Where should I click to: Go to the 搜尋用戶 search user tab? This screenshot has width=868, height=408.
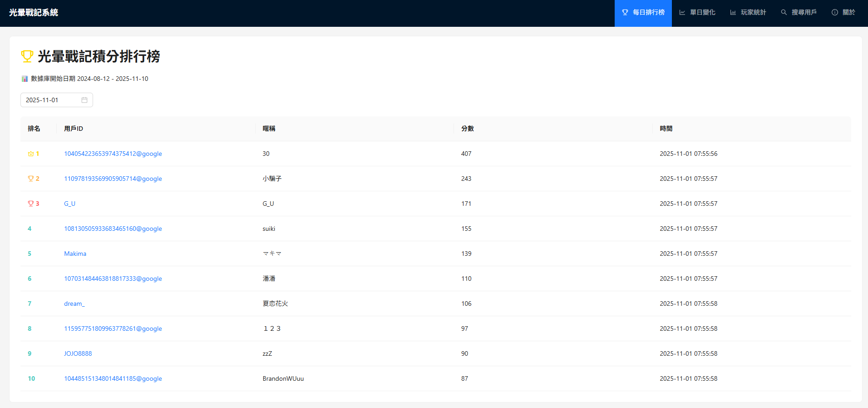[x=799, y=13]
